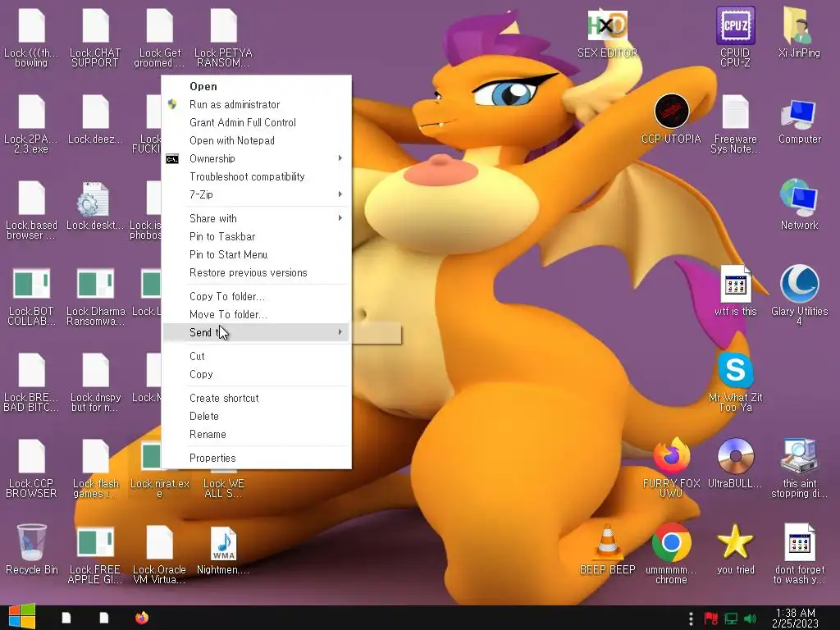Open the second blank-page taskbar button
This screenshot has width=840, height=630.
(104, 618)
